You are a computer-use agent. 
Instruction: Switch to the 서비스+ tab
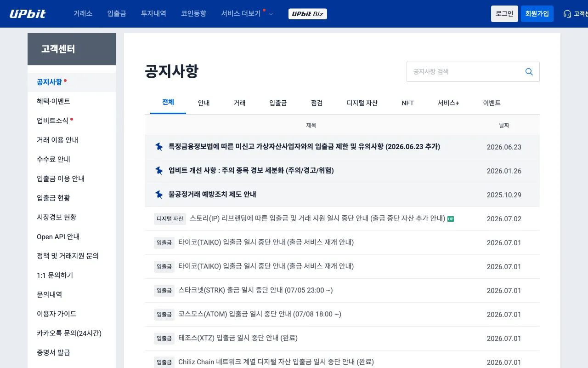[448, 103]
